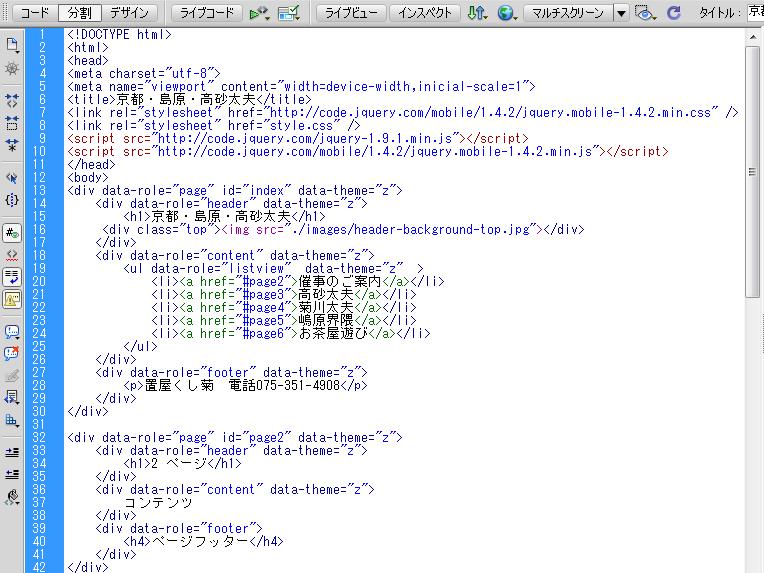Toggle the ライブコード button
The width and height of the screenshot is (764, 573).
(207, 13)
